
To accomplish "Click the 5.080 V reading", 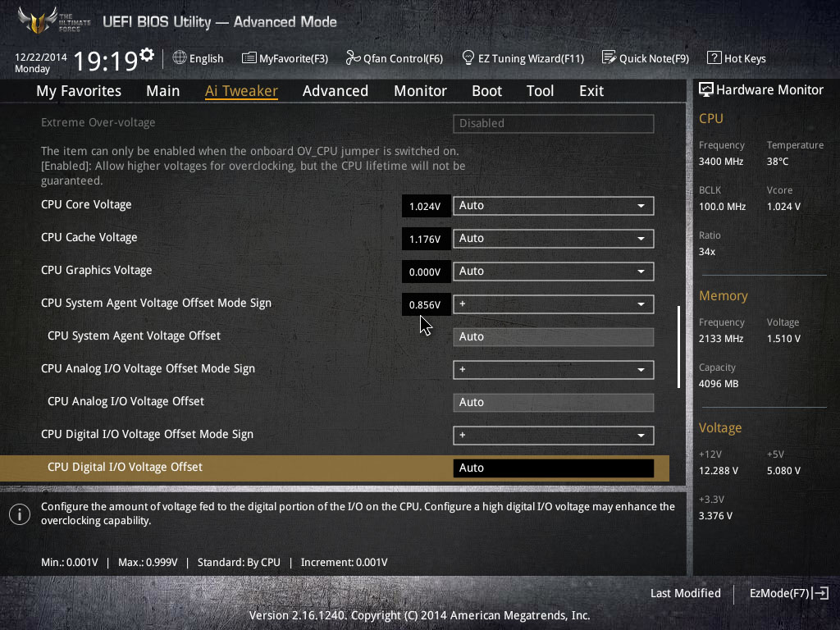I will (783, 471).
